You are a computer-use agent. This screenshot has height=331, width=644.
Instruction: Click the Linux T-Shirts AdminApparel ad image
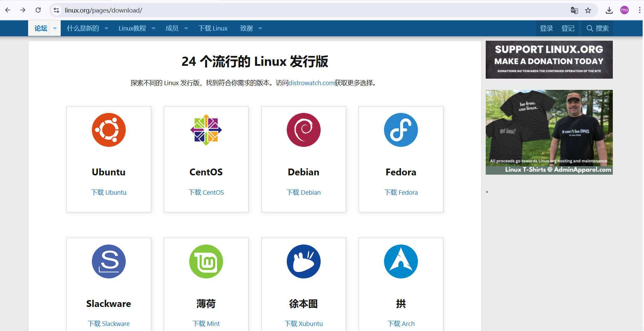pos(549,132)
